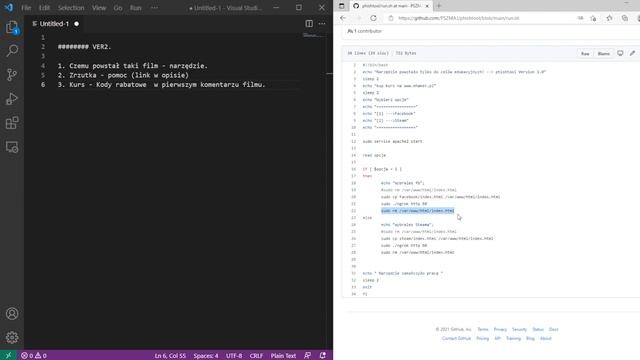Add this page to favorites star-plus icon
Viewport: 640px width, 360px height.
(593, 18)
